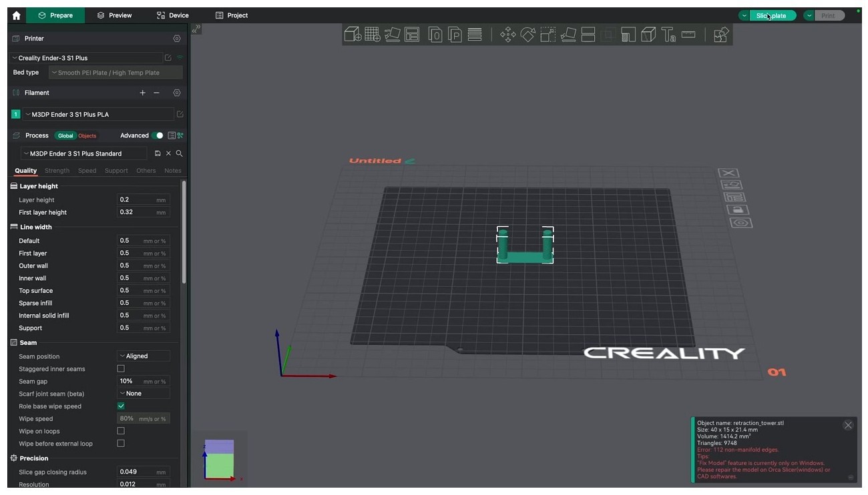Select the Lay on face tool
The height and width of the screenshot is (495, 868).
coord(568,34)
